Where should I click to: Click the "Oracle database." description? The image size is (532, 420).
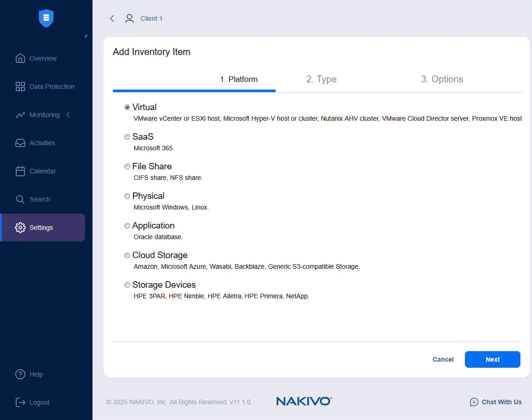tap(158, 237)
